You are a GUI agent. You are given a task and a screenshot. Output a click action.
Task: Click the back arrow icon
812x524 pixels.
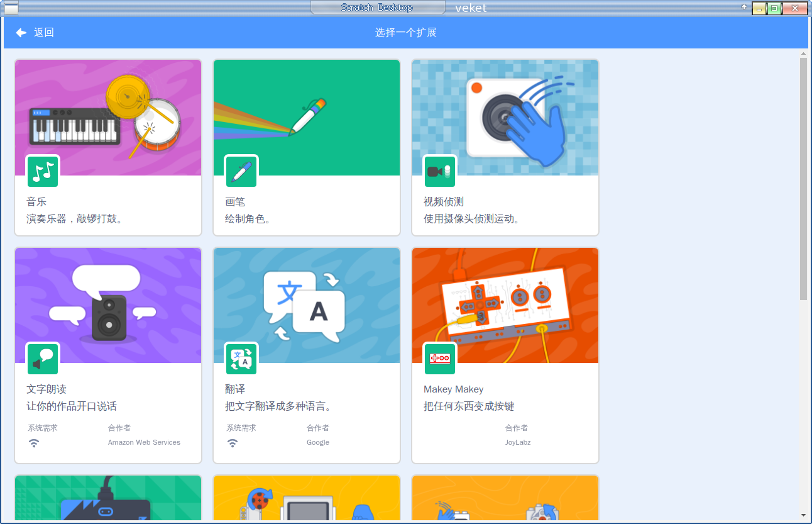pyautogui.click(x=21, y=33)
